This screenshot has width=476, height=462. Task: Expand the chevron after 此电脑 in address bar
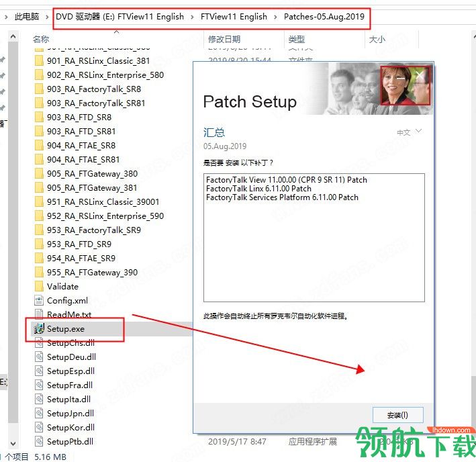tap(47, 17)
